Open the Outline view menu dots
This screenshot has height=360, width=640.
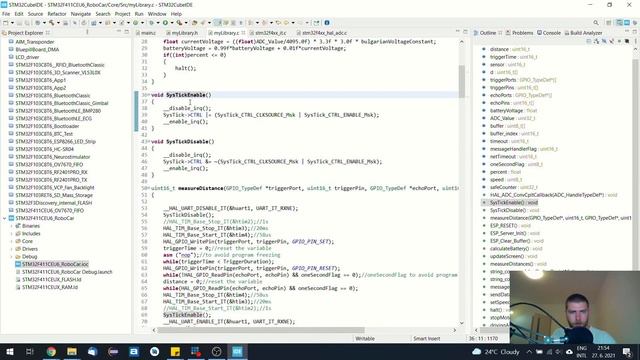pos(636,41)
